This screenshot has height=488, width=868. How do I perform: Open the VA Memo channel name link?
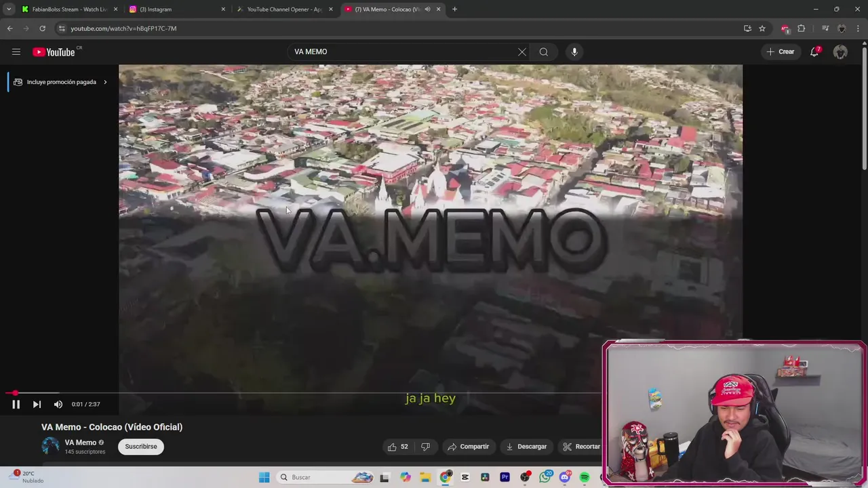[x=81, y=443]
